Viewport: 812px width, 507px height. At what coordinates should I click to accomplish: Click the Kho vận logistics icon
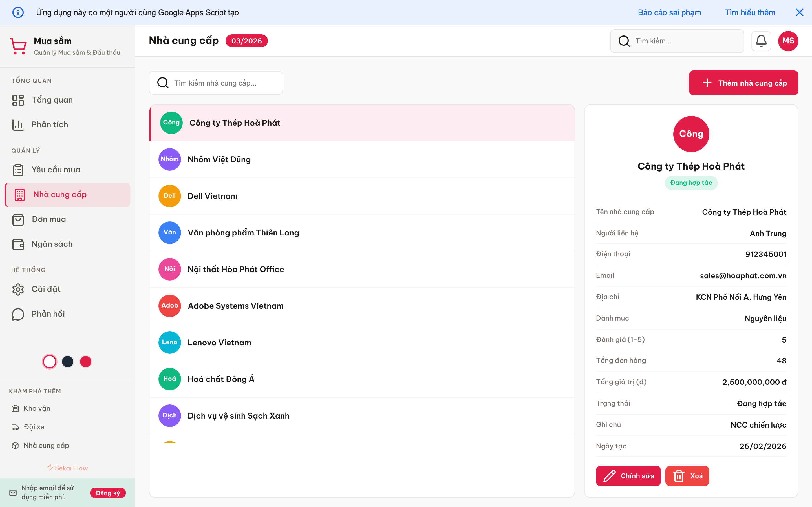15,408
